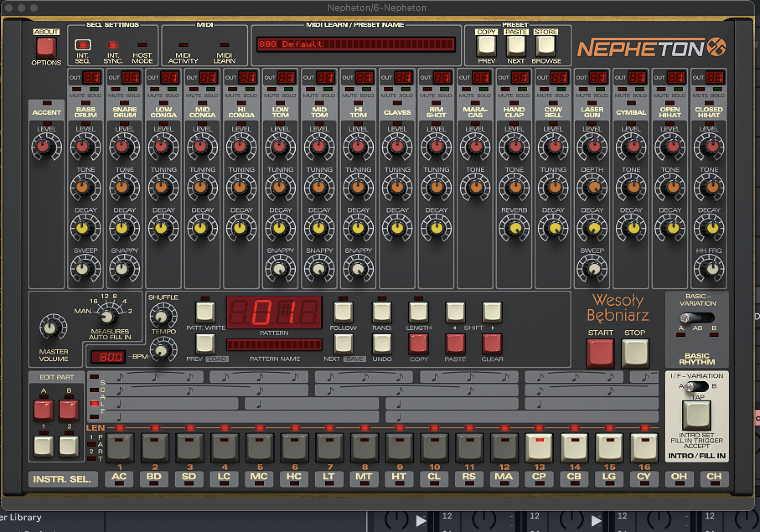This screenshot has width=760, height=532.
Task: Toggle the Basic Variation A/AB/B switch
Action: pyautogui.click(x=697, y=318)
